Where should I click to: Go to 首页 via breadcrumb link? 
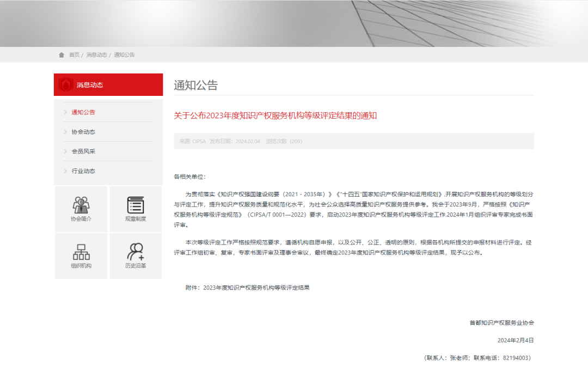[74, 55]
